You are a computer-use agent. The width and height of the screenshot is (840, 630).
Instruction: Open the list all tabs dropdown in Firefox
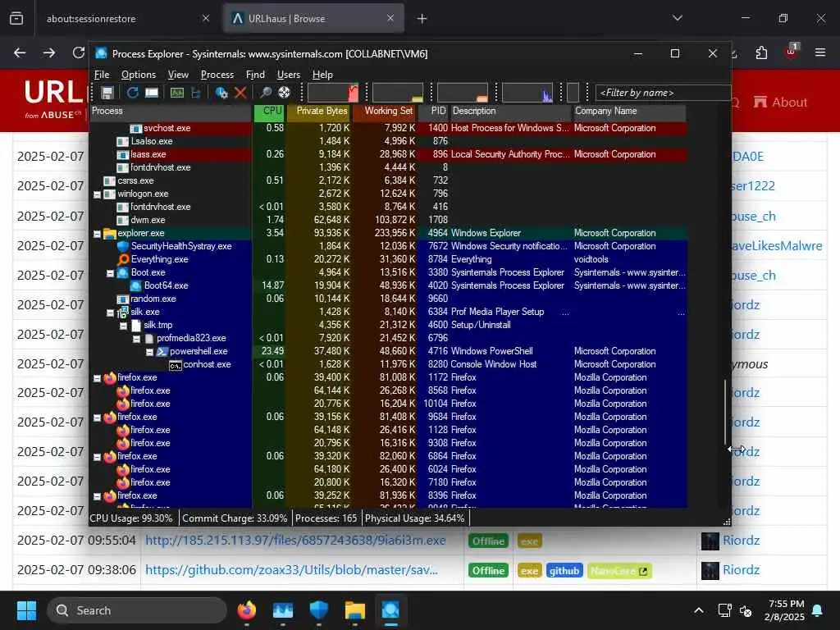pyautogui.click(x=678, y=18)
